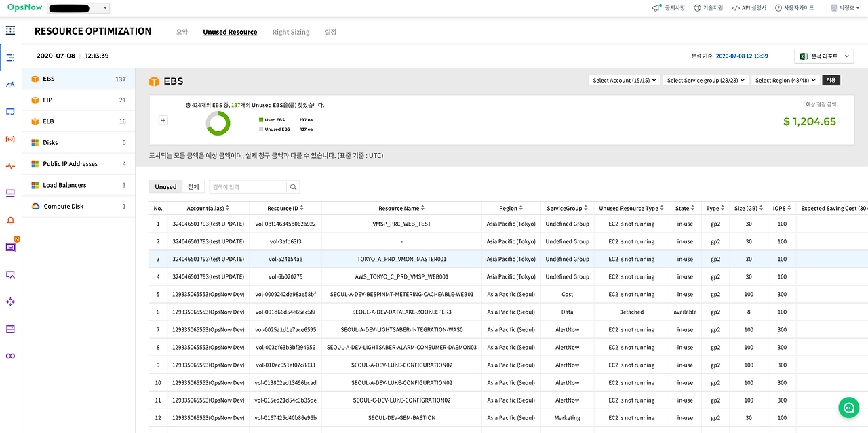Viewport: 868px width, 433px height.
Task: Open Select Service group (28/28) dropdown
Action: [x=706, y=80]
